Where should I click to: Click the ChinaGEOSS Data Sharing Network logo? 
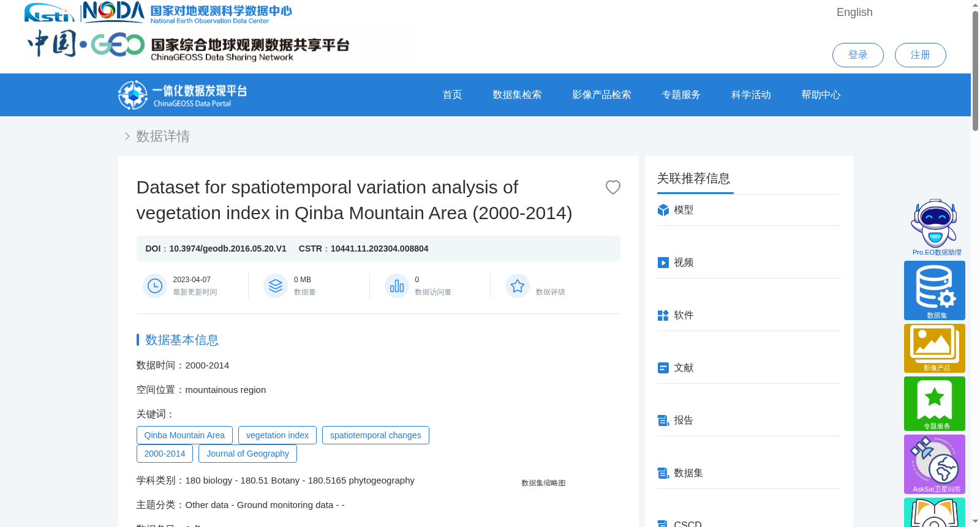pyautogui.click(x=189, y=45)
